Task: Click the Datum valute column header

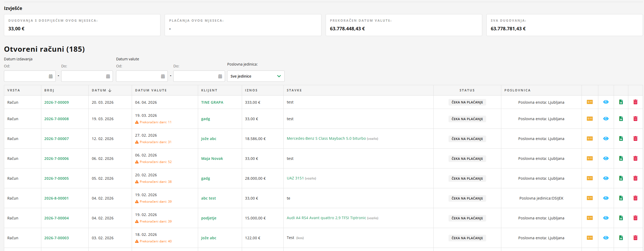Action: [151, 90]
